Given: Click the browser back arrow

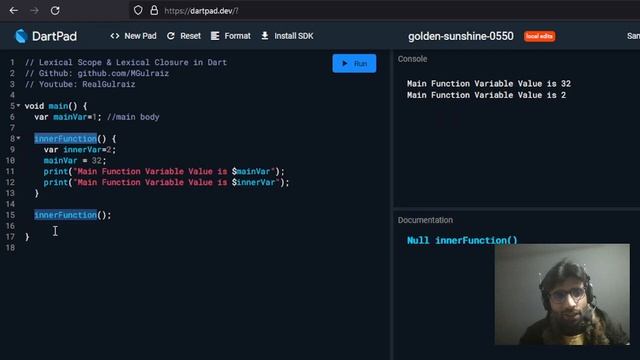Looking at the screenshot, I should (13, 11).
